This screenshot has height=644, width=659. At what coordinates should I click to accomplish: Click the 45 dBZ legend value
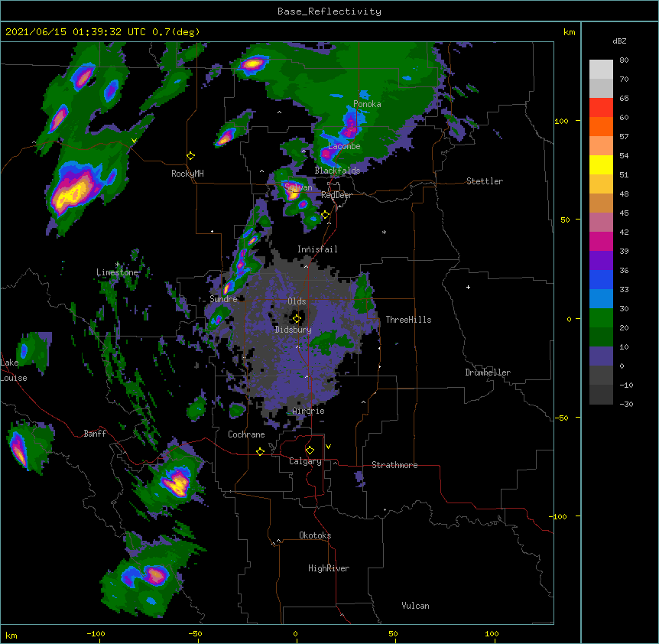click(x=624, y=213)
